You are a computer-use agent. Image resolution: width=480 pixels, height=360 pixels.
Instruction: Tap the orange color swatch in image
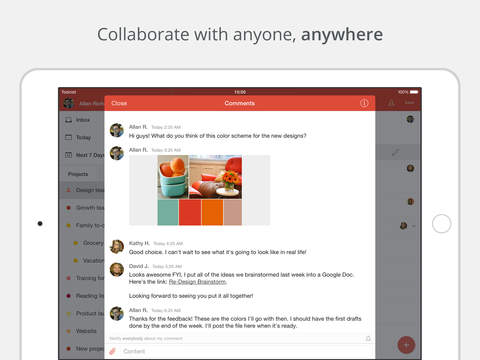(212, 212)
